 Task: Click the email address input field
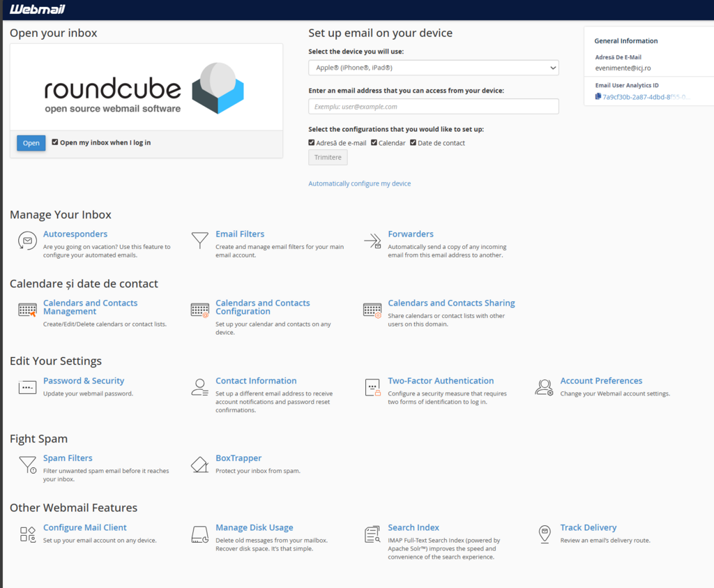[433, 107]
